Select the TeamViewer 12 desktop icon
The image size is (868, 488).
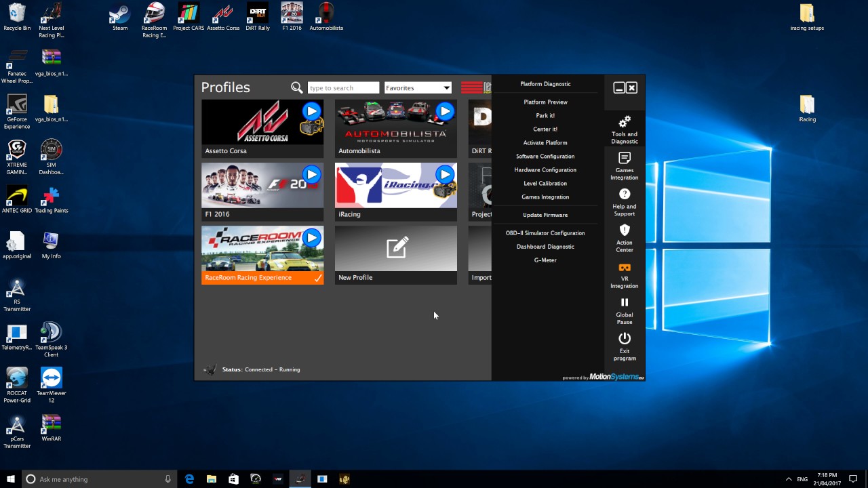coord(52,385)
